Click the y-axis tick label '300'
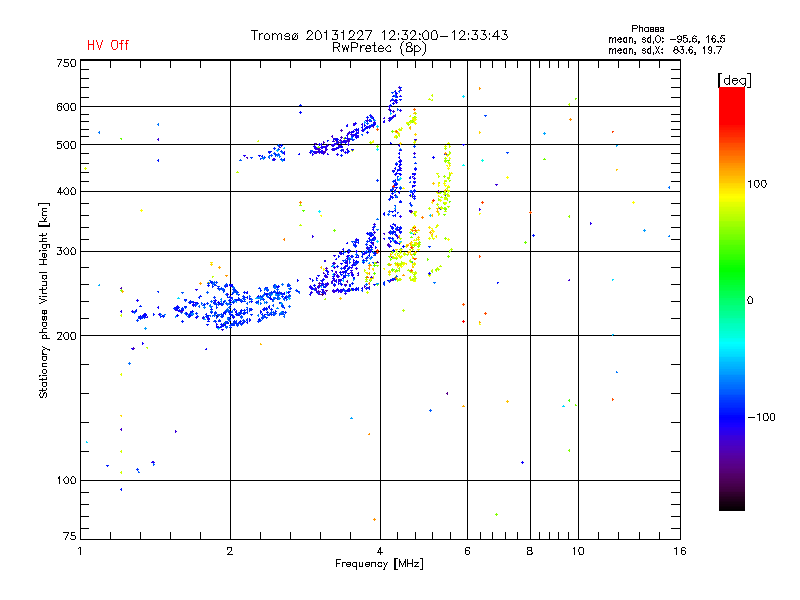 point(66,252)
